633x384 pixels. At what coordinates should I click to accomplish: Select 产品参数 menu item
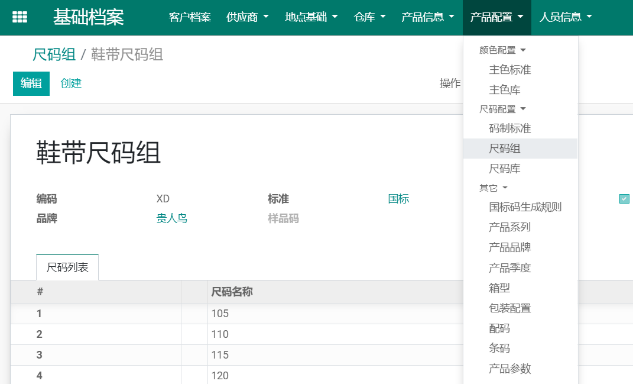tap(510, 368)
